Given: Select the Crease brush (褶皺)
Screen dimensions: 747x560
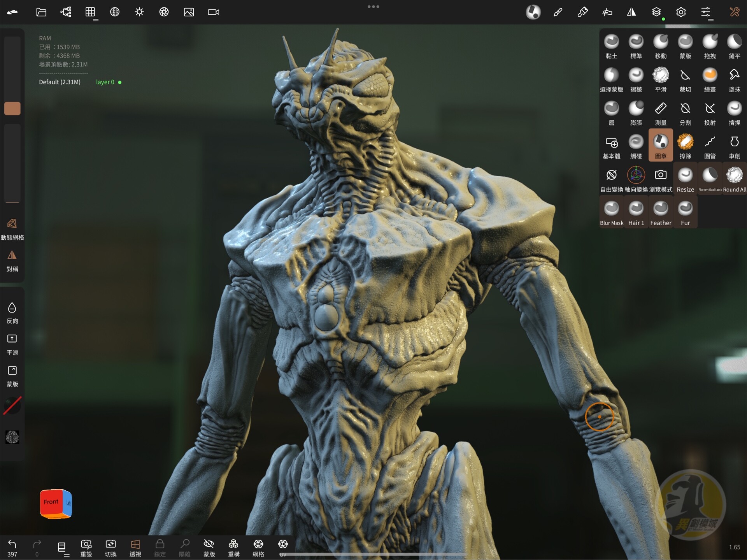Looking at the screenshot, I should click(636, 76).
